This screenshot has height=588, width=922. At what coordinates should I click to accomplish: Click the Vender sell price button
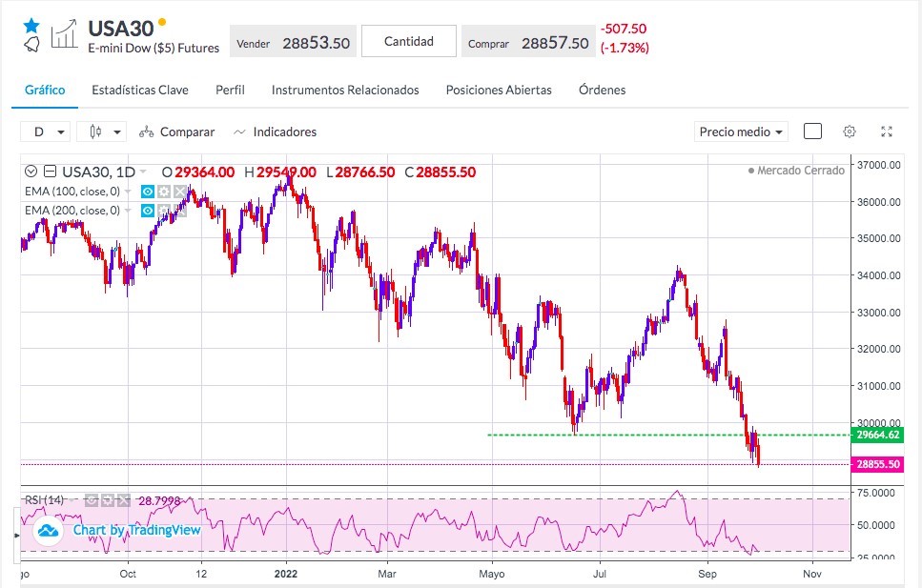(x=293, y=42)
